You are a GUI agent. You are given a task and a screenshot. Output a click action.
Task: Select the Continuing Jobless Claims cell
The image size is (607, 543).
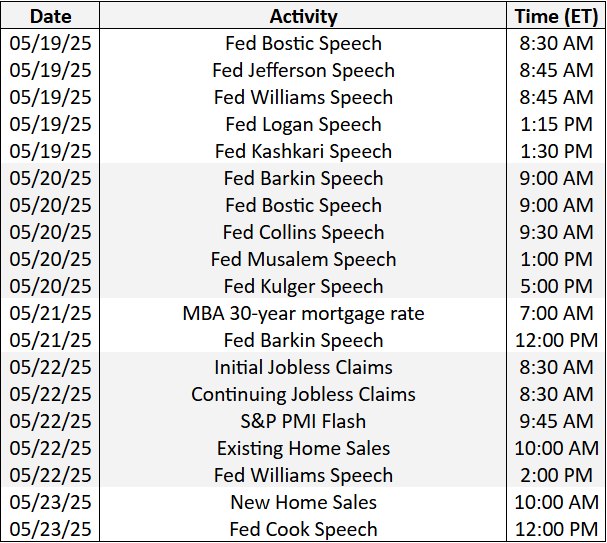click(x=303, y=395)
